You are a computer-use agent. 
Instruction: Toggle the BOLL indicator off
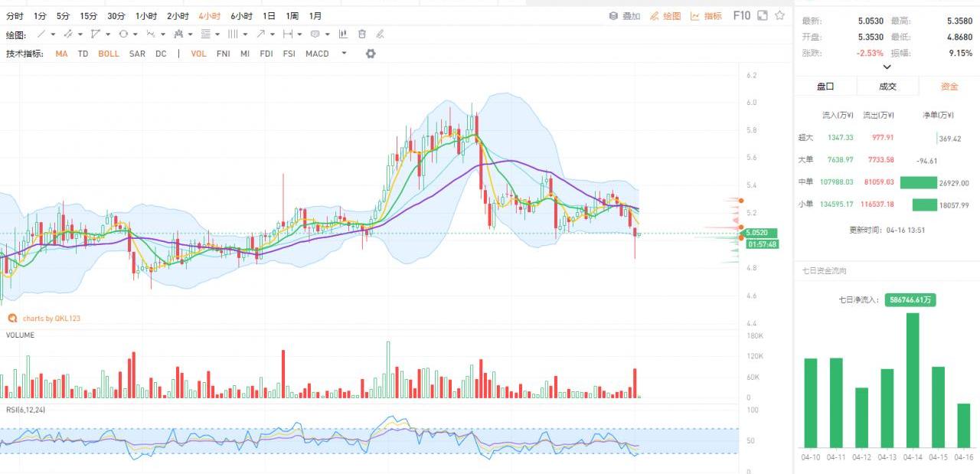[x=108, y=54]
